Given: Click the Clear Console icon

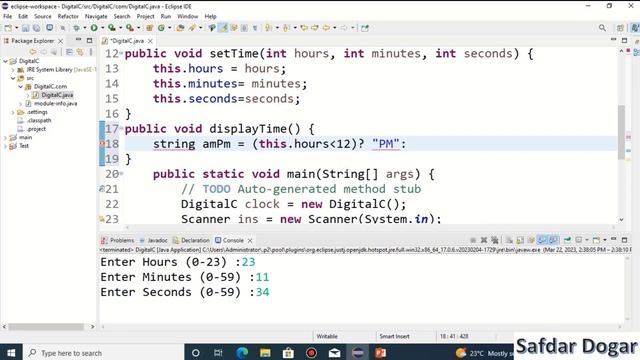Looking at the screenshot, I should 509,240.
